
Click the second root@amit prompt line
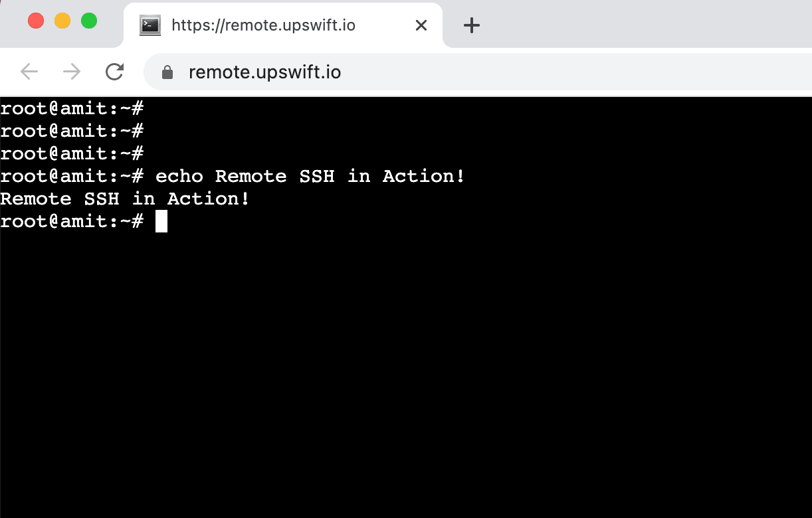72,131
